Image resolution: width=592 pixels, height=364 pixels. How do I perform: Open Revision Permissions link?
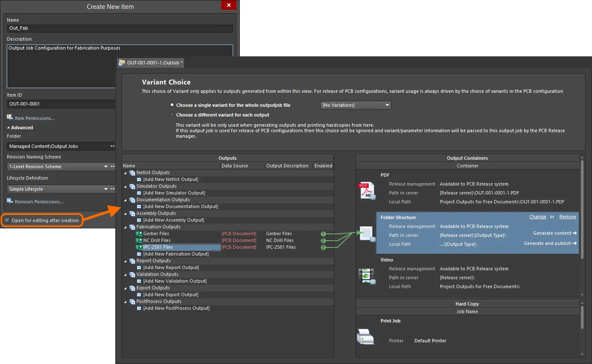[39, 202]
